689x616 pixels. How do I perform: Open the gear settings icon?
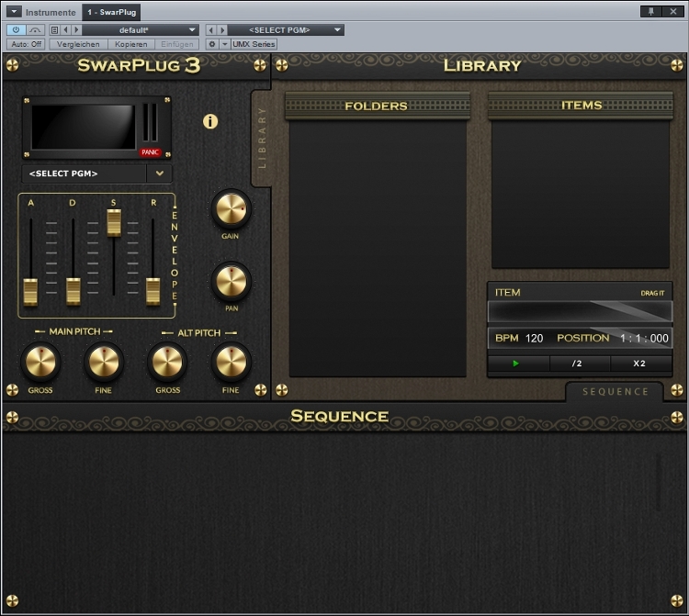(x=212, y=44)
